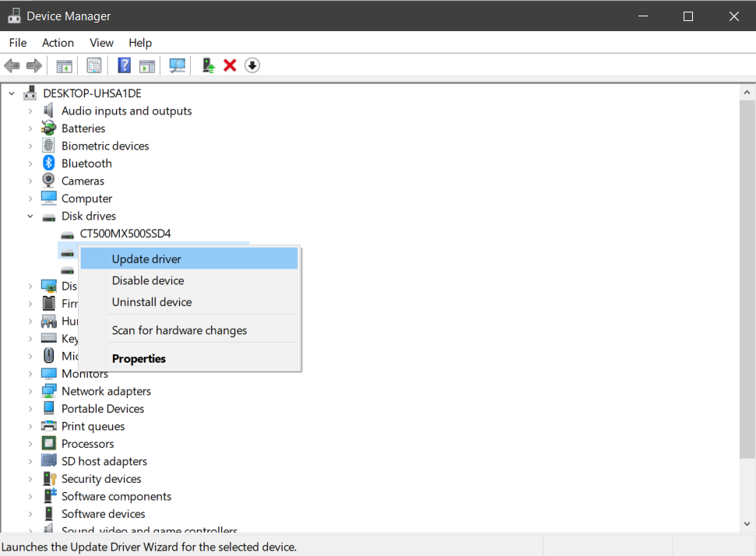Choose Update driver from context menu
The image size is (756, 556).
[x=189, y=259]
